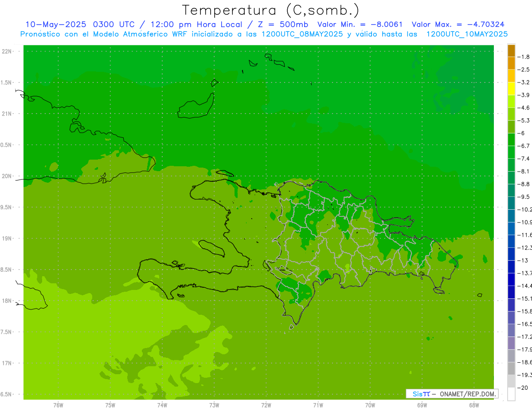Viewport: 532px width, 411px height.
Task: Click the 75W longitude label
Action: [110, 405]
